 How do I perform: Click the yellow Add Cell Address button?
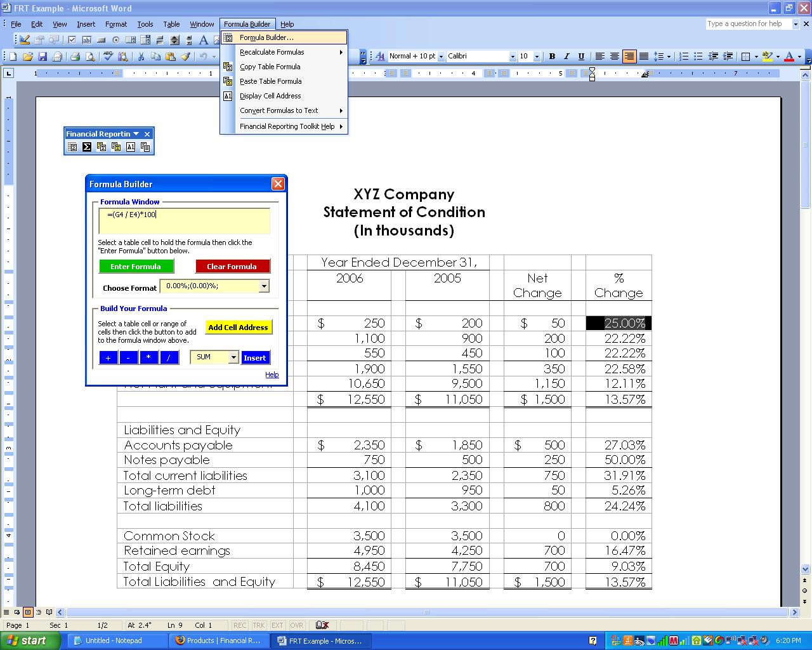point(239,328)
